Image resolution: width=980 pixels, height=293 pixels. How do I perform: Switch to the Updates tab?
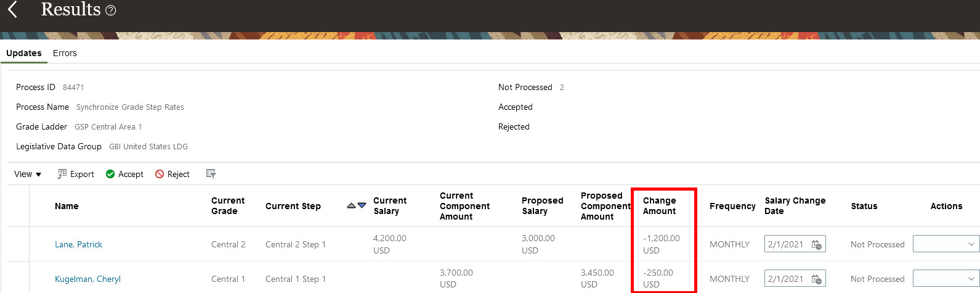click(24, 53)
